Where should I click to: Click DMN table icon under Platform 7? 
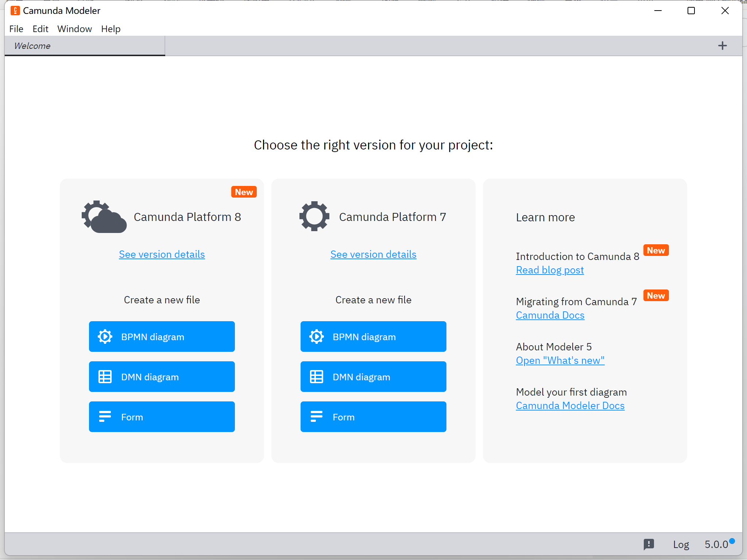click(x=316, y=377)
